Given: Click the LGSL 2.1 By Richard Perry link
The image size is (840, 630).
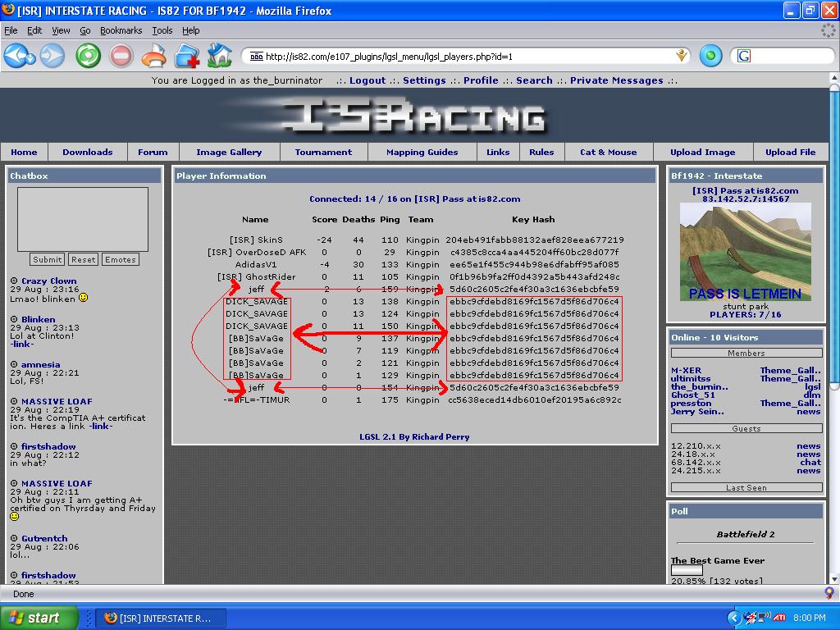Looking at the screenshot, I should (x=414, y=436).
